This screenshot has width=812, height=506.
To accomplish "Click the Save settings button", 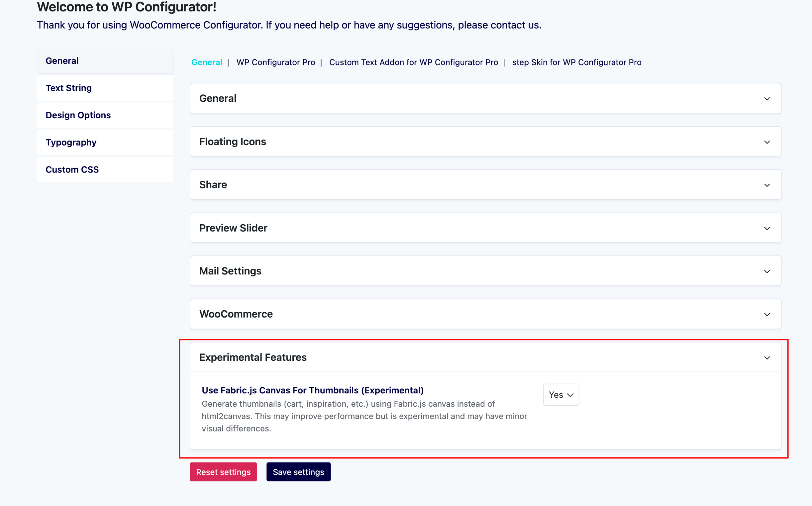I will 298,472.
